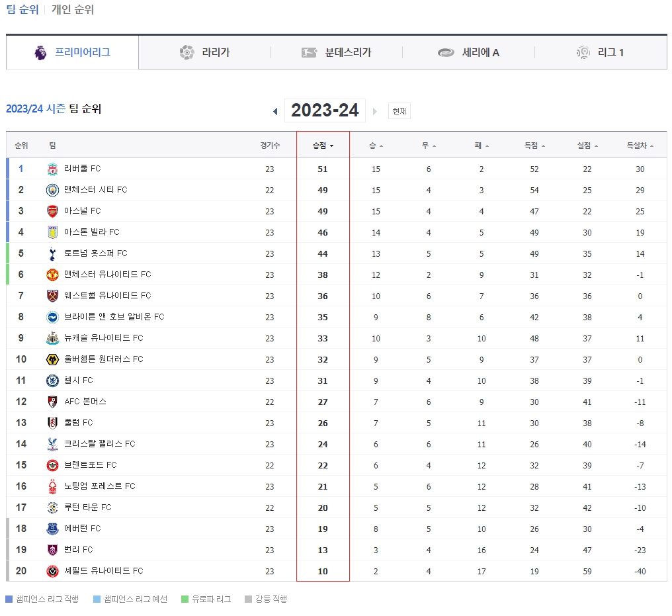
Task: Sort table by 득실차 column
Action: click(x=640, y=146)
